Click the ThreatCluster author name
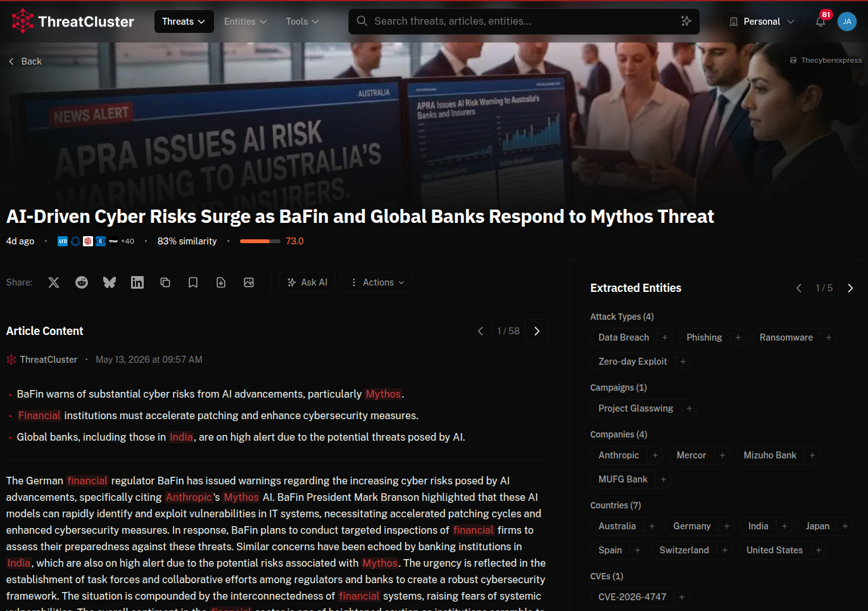This screenshot has height=611, width=868. [48, 360]
